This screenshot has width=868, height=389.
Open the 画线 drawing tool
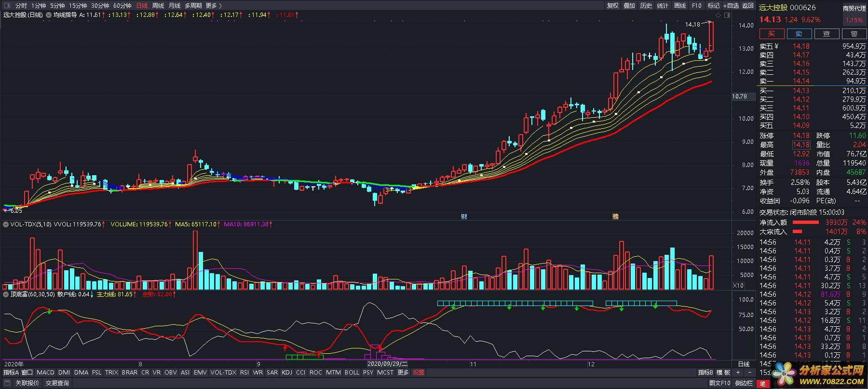[x=680, y=6]
